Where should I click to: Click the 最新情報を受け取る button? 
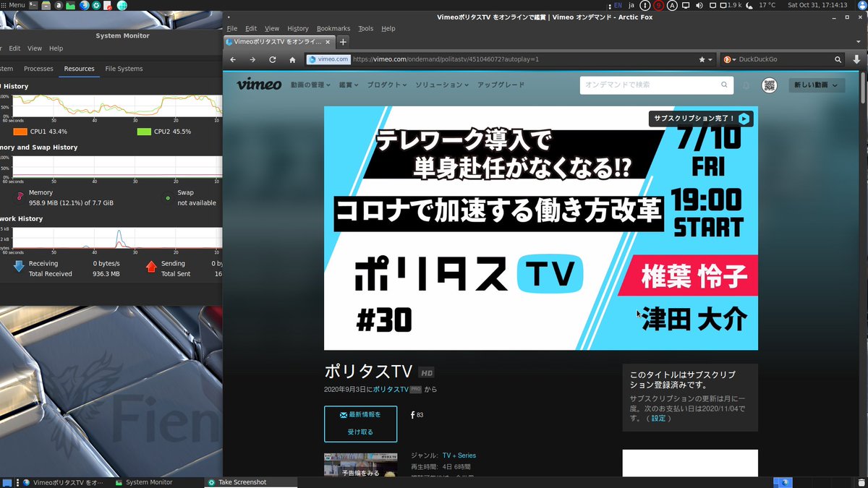360,423
